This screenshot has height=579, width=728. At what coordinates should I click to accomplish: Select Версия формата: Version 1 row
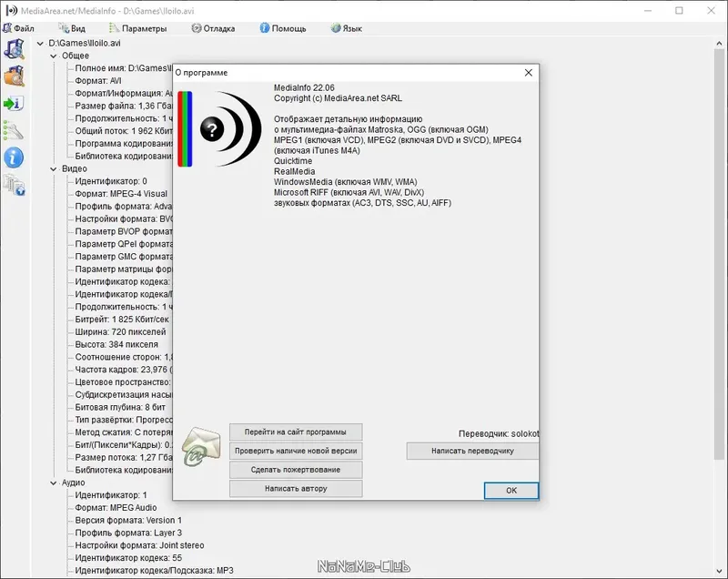click(x=128, y=520)
